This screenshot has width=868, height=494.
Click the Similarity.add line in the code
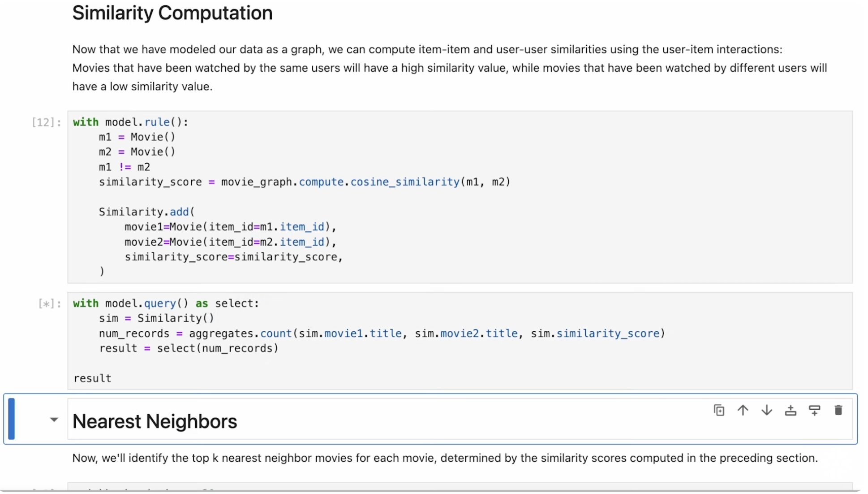(146, 212)
